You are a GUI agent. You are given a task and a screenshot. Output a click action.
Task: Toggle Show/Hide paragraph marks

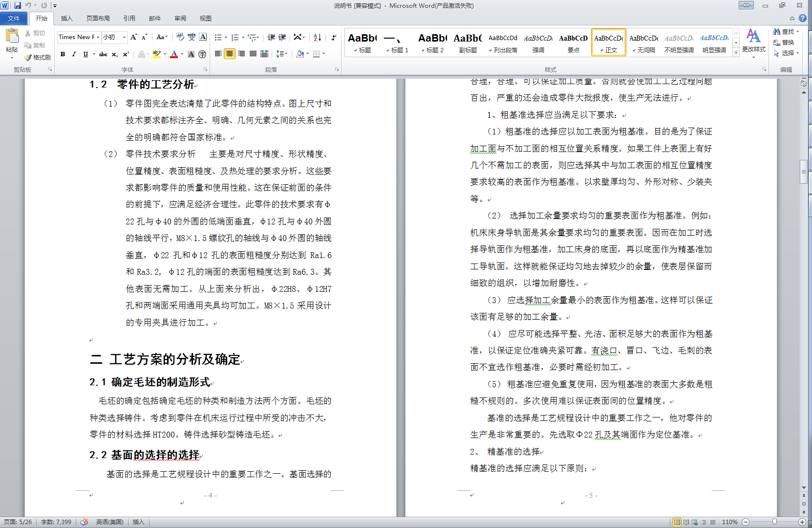coord(333,37)
